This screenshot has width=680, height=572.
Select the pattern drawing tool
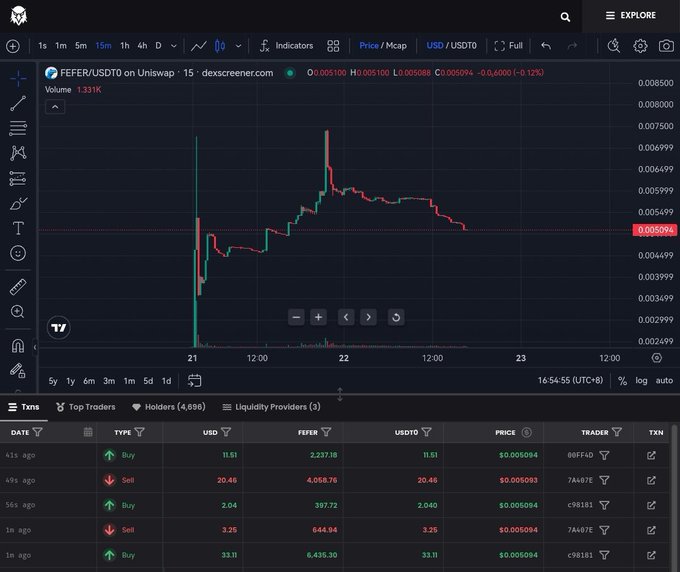click(18, 153)
